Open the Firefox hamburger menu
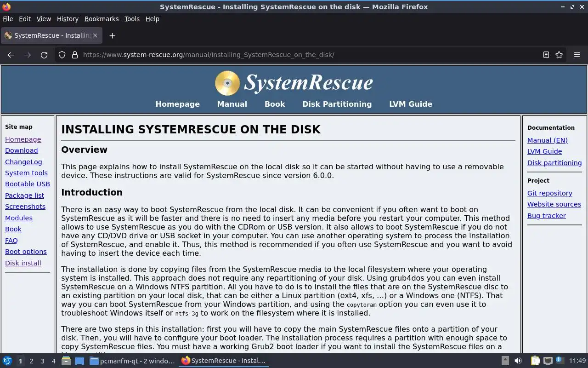Viewport: 588px width, 368px height. [577, 55]
